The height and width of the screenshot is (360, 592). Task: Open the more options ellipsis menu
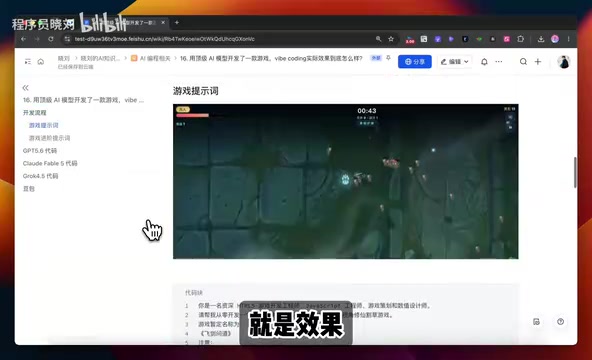pos(499,62)
